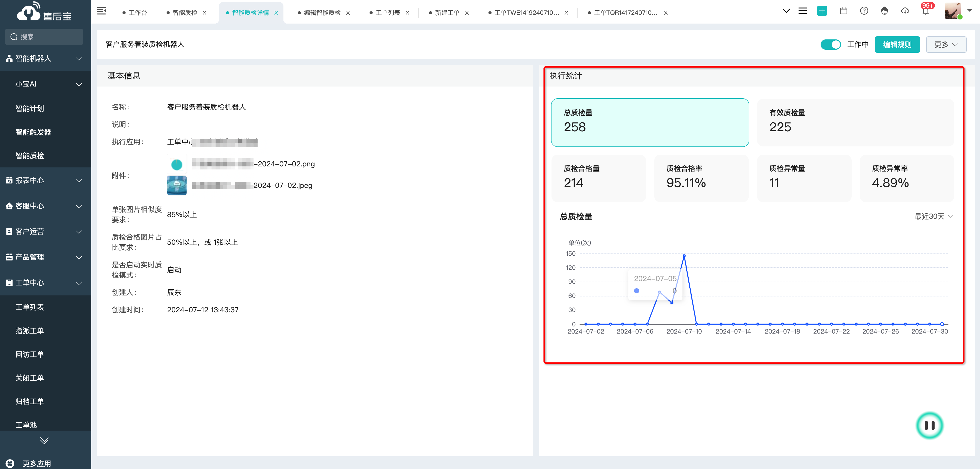
Task: Click the chart peak data point near 150
Action: pos(684,256)
